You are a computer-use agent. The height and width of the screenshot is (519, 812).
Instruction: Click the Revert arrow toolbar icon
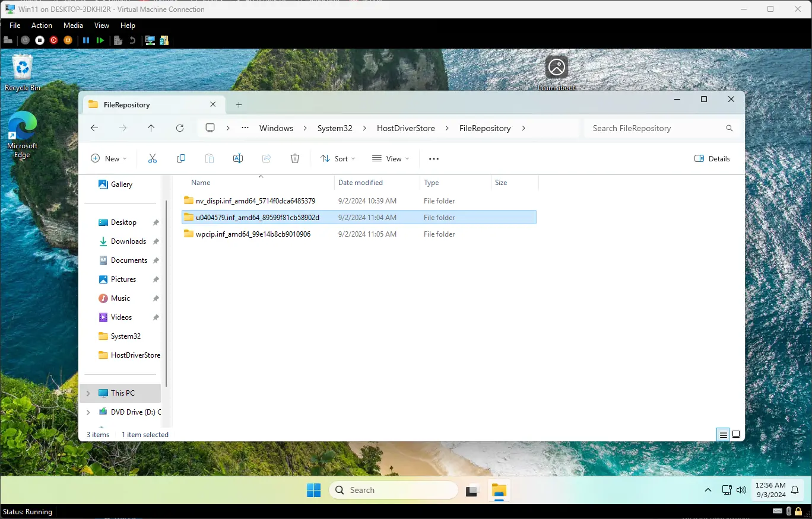point(132,40)
